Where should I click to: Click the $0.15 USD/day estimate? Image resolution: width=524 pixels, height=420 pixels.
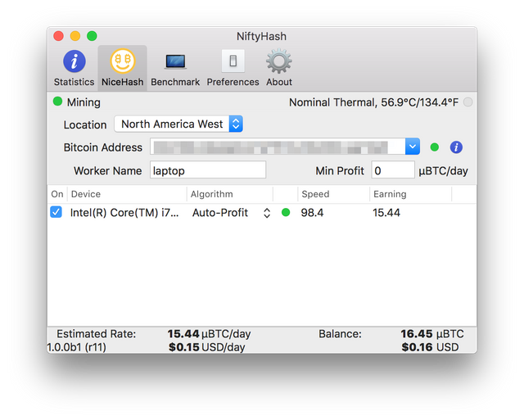[x=206, y=347]
